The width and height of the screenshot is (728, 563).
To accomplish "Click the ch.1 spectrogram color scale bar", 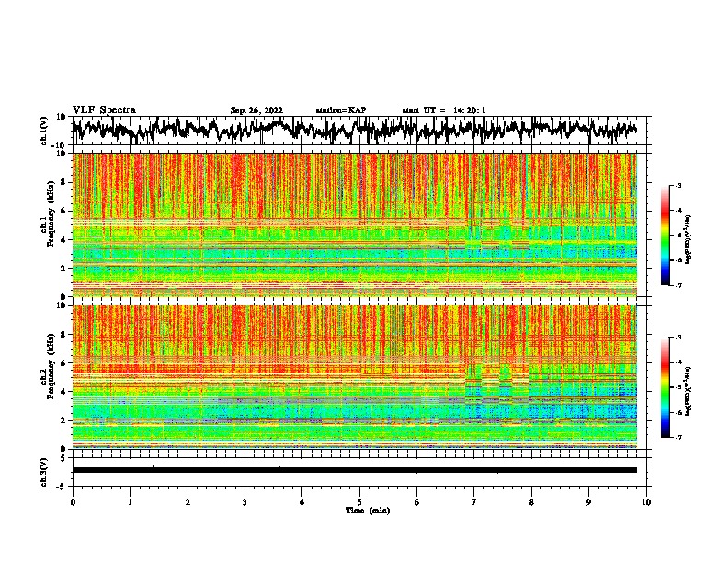I will tap(665, 236).
